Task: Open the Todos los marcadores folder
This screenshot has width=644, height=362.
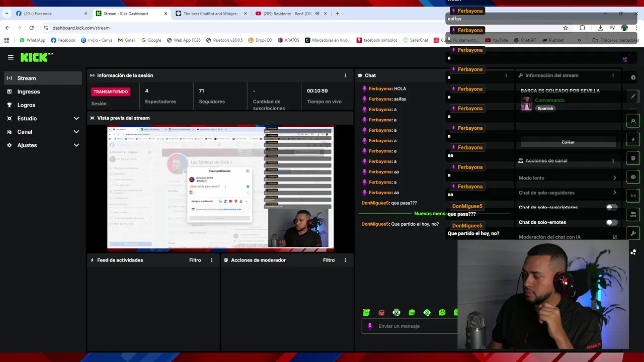Action: [x=616, y=40]
